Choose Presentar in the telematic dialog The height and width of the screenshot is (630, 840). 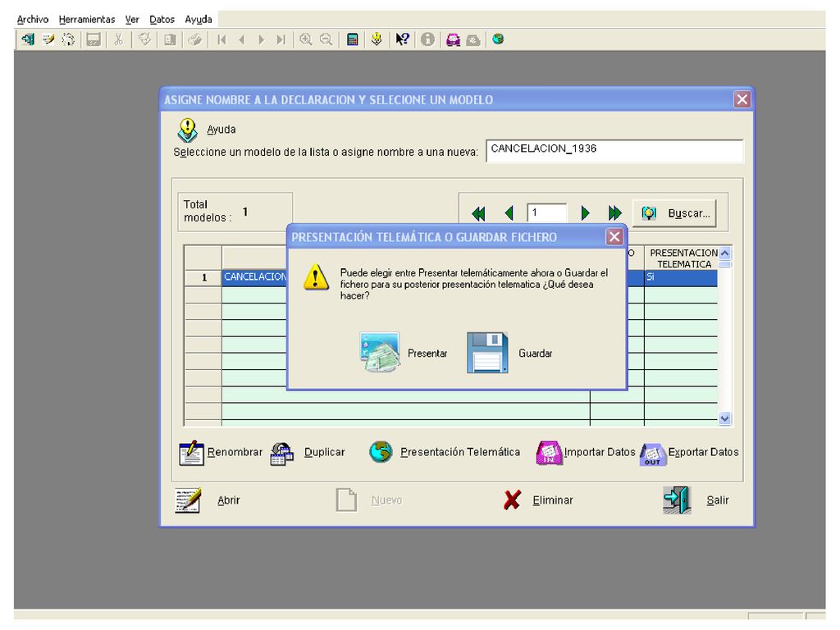(x=427, y=353)
